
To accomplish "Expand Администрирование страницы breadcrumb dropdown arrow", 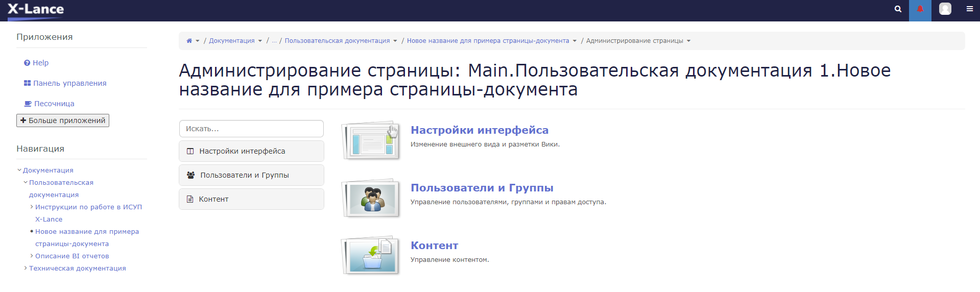I will [x=688, y=41].
